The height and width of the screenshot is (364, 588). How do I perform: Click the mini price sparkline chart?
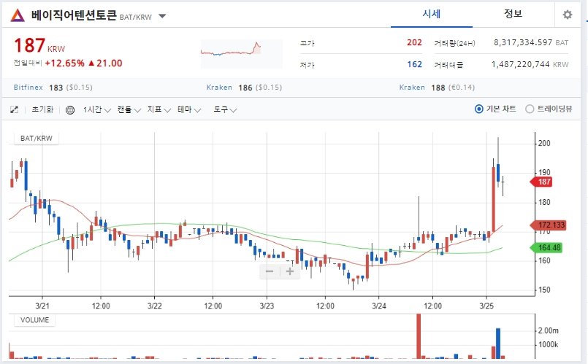click(242, 53)
